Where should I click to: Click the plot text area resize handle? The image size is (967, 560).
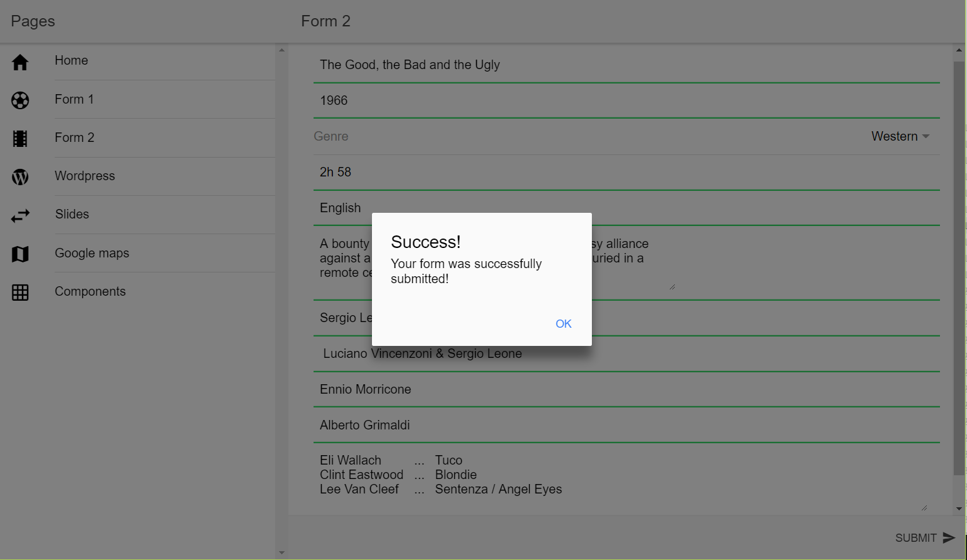672,287
